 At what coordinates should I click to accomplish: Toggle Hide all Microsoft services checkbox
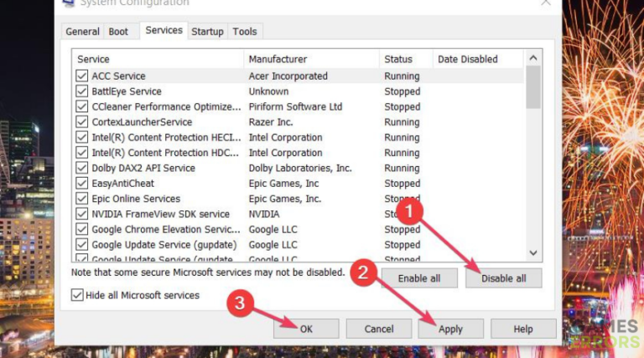[x=78, y=295]
